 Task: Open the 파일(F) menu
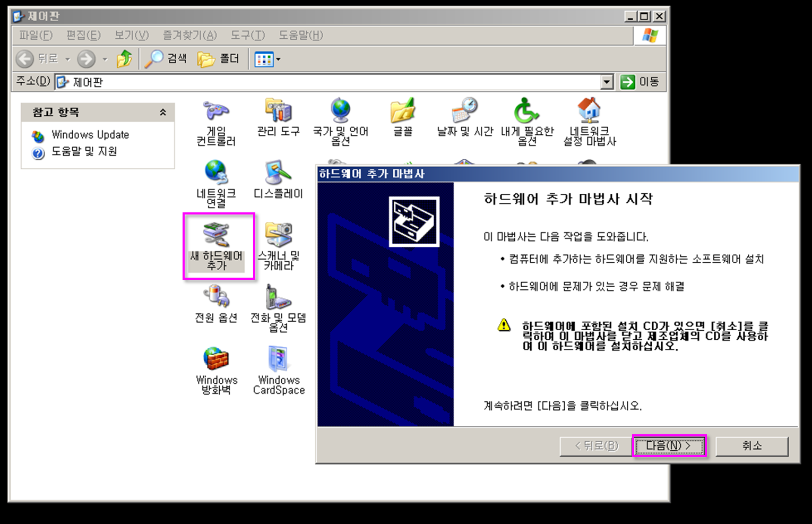[36, 36]
